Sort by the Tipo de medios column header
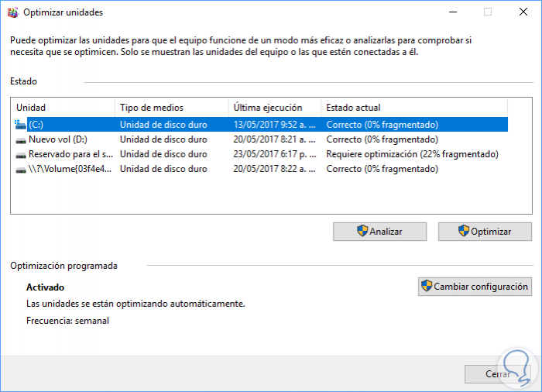The image size is (542, 392). [x=171, y=108]
